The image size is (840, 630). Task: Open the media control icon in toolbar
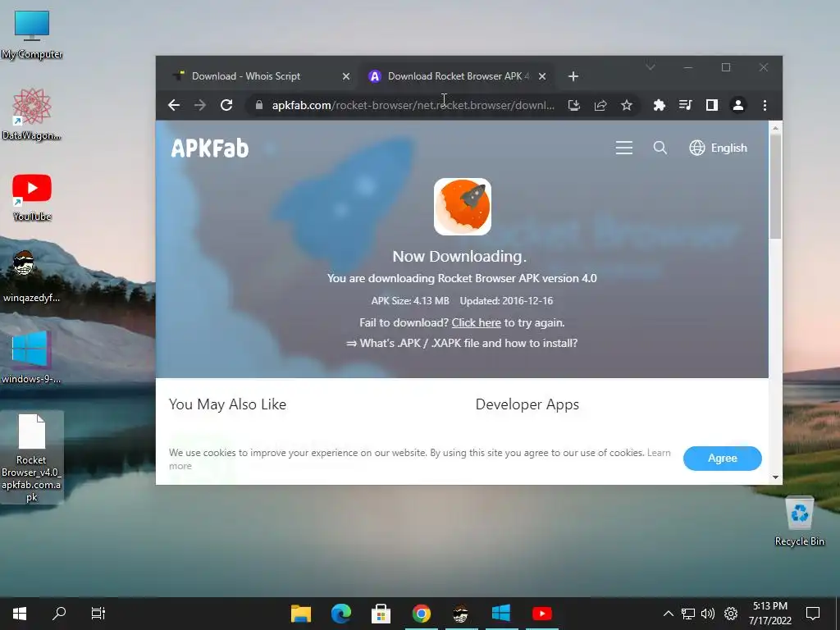[x=686, y=105]
